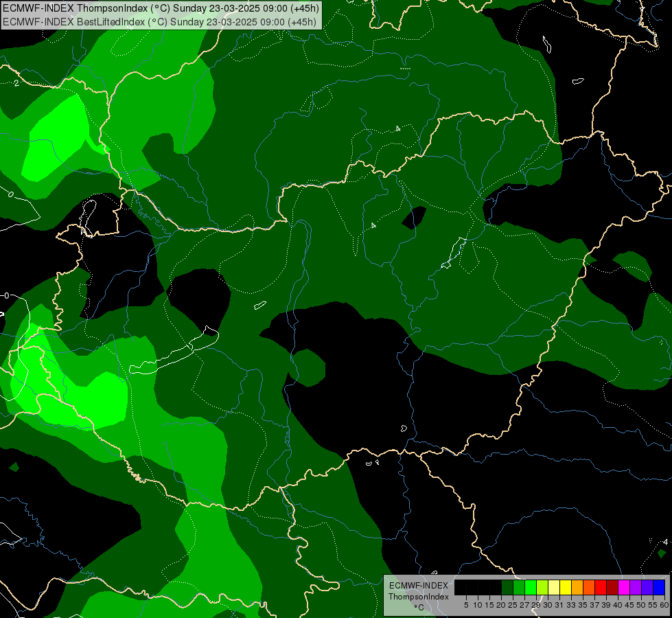Screen dimensions: 672x618
Task: Pick the indigo 50–55 legend swatch
Action: coord(647,587)
